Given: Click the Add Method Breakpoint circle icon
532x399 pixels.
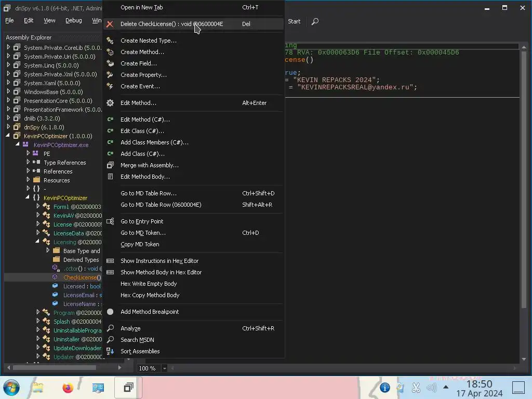Looking at the screenshot, I should [110, 312].
